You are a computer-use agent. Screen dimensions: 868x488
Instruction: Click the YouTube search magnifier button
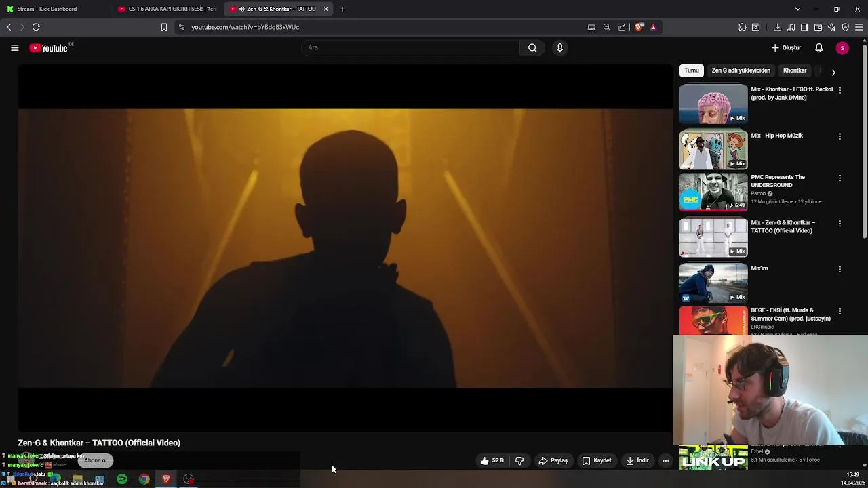click(532, 47)
